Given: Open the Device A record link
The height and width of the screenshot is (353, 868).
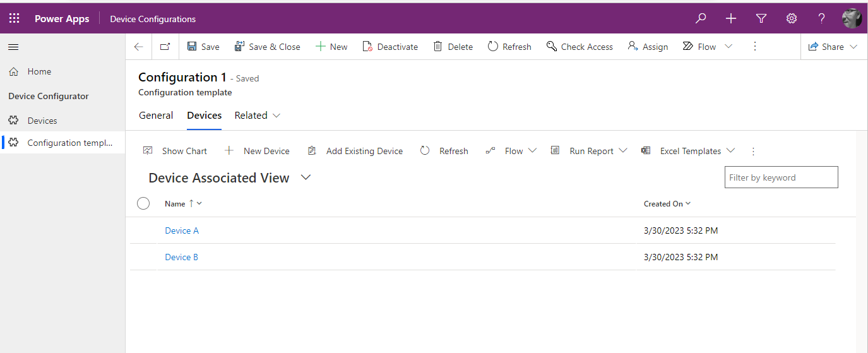Looking at the screenshot, I should point(182,230).
